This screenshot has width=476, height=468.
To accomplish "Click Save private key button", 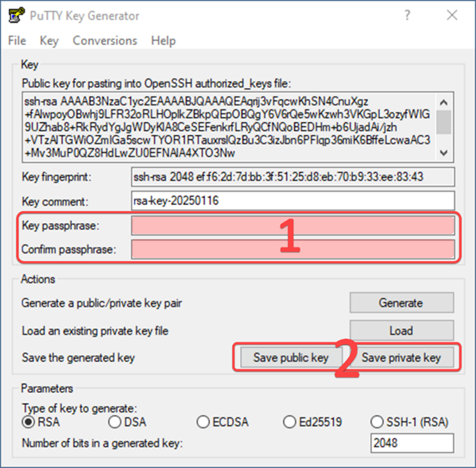I will [402, 357].
